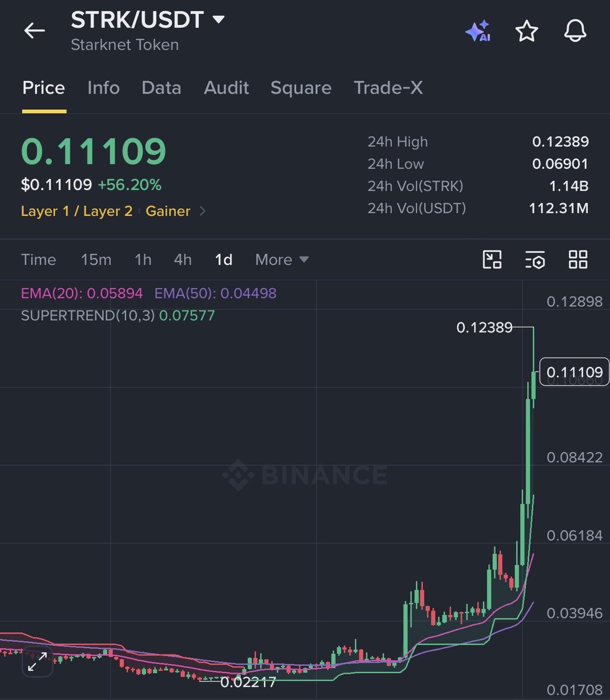Click the EMA(20) indicator label

pos(82,293)
